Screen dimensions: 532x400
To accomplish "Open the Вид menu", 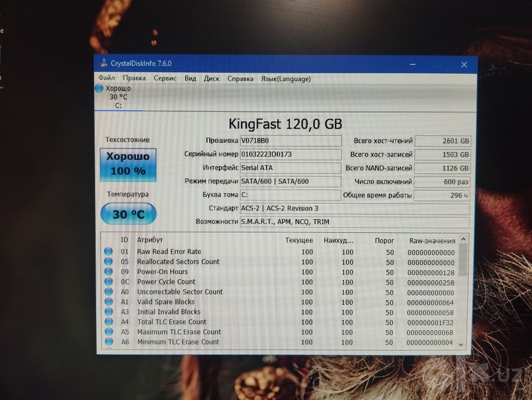I will (x=190, y=78).
